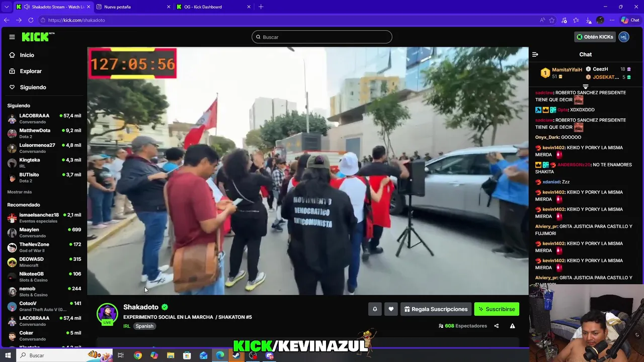Click the Buscar search field on Kick

(x=322, y=37)
